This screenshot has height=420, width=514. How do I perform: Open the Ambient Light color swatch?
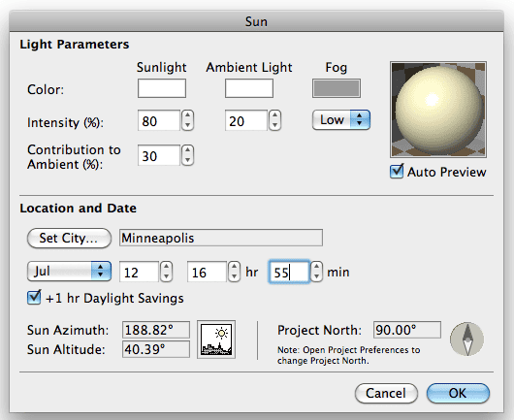pos(249,88)
